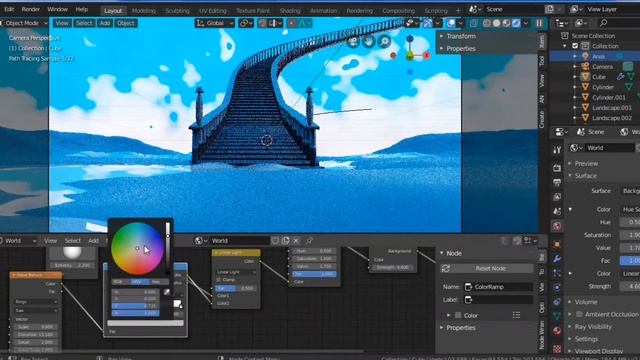
Task: Toggle viewport gizmo display
Action: [x=427, y=23]
